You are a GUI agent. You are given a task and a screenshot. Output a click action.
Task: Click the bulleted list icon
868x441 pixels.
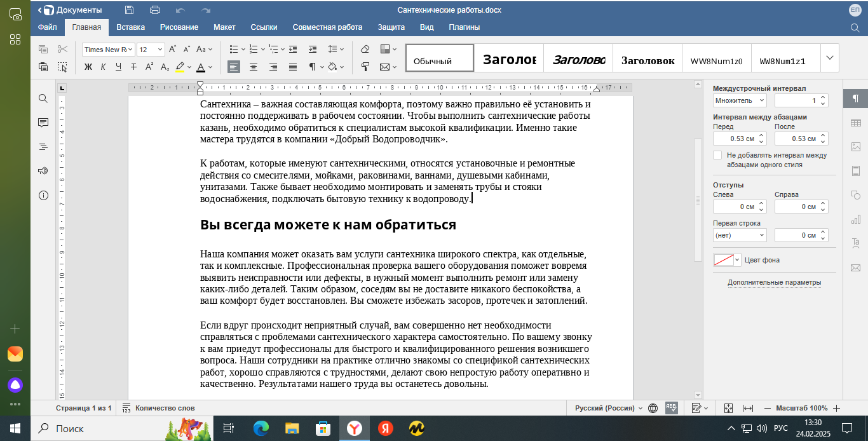click(x=234, y=49)
